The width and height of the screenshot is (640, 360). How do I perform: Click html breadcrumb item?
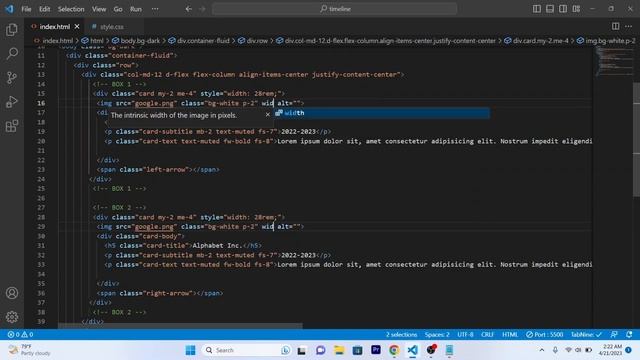(x=93, y=40)
